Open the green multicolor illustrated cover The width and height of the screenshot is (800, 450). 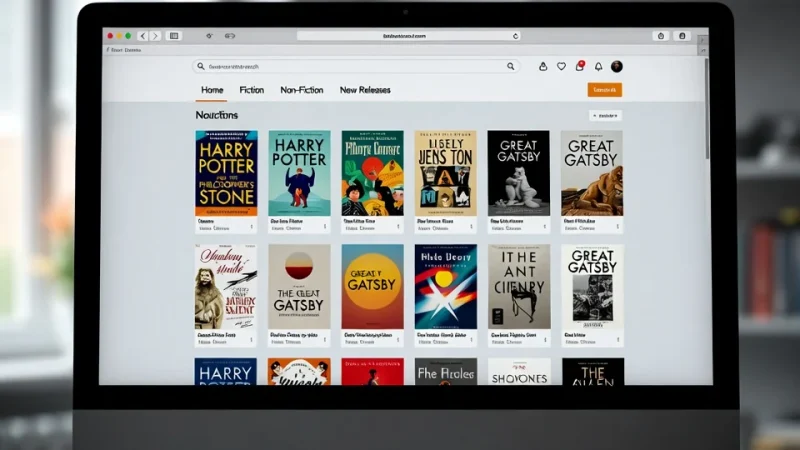(x=372, y=173)
